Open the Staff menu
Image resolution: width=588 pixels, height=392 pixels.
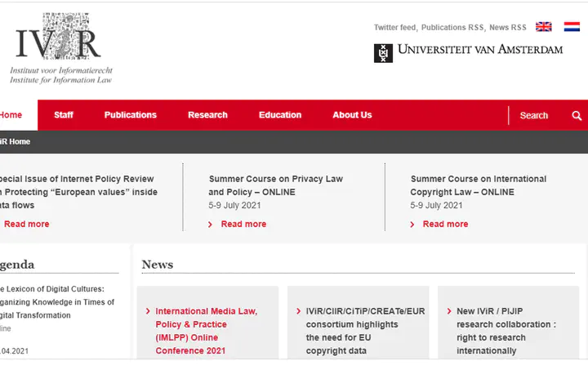point(64,115)
